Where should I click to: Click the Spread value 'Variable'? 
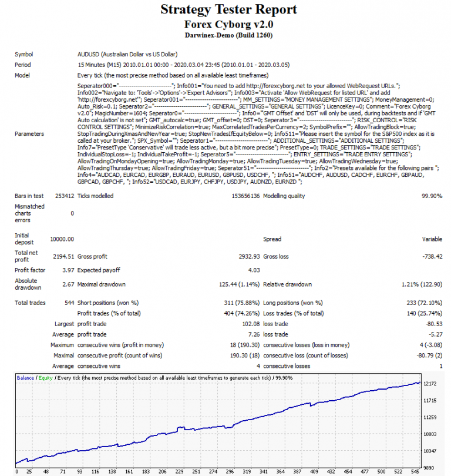coord(432,239)
